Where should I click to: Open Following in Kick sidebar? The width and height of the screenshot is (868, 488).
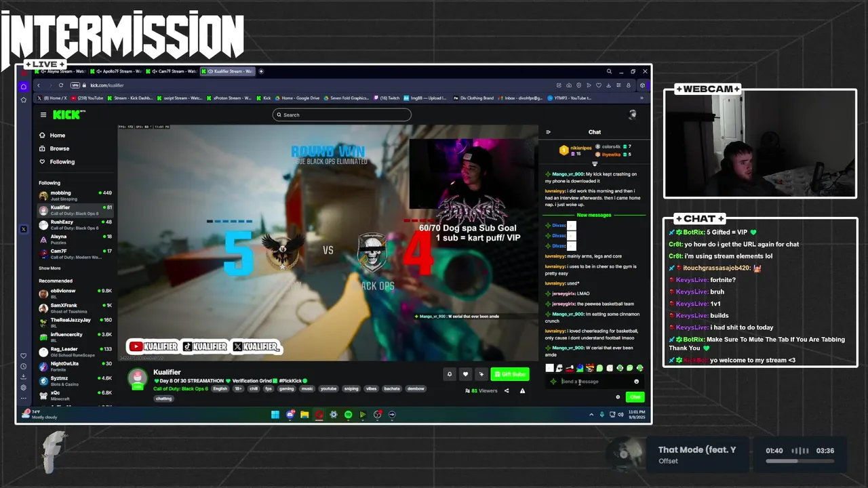pos(57,161)
